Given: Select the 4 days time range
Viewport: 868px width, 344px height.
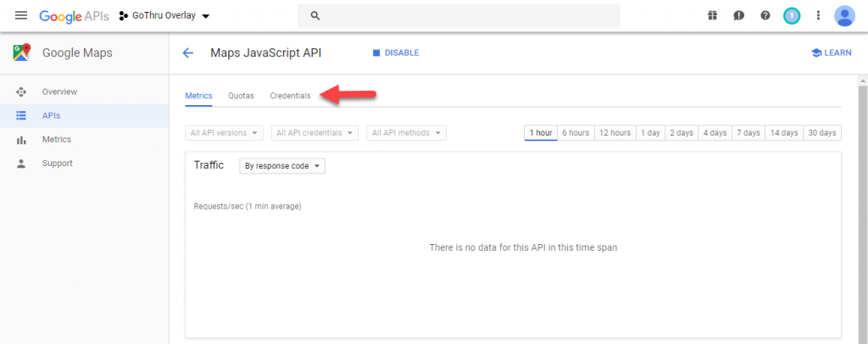Looking at the screenshot, I should coord(715,133).
